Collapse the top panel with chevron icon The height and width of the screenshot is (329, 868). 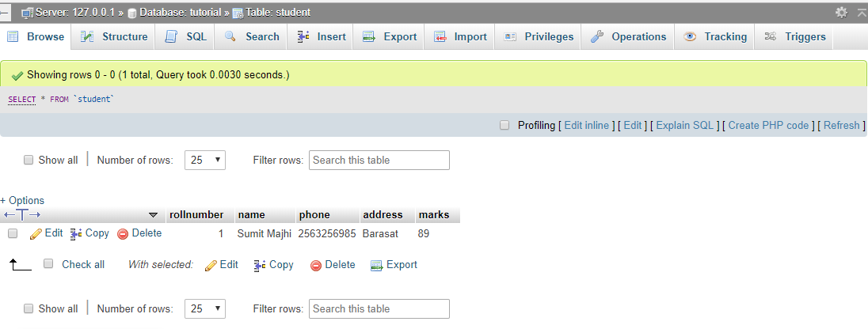(x=862, y=12)
